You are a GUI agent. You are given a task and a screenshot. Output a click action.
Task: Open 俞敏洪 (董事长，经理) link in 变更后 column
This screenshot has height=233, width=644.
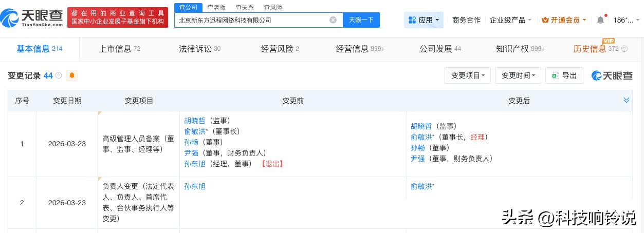[x=421, y=137]
